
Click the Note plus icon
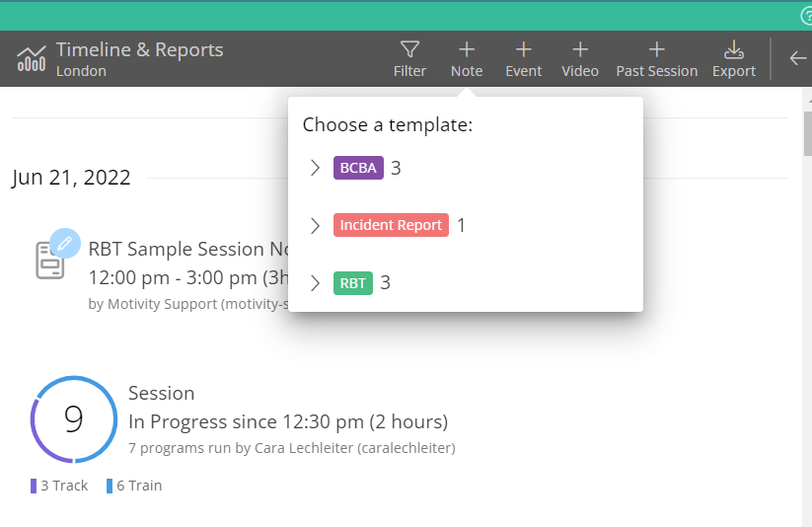click(467, 50)
